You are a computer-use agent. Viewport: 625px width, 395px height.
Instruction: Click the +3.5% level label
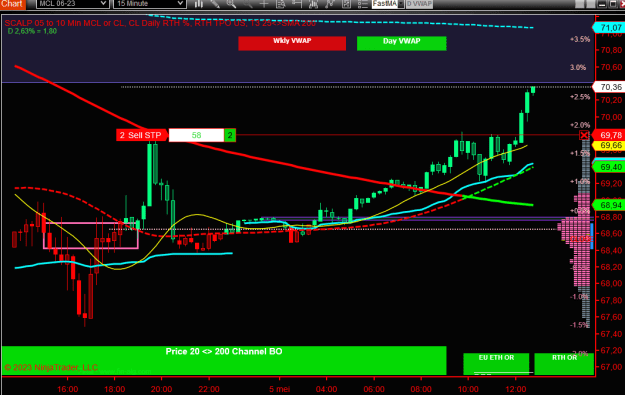click(x=580, y=39)
